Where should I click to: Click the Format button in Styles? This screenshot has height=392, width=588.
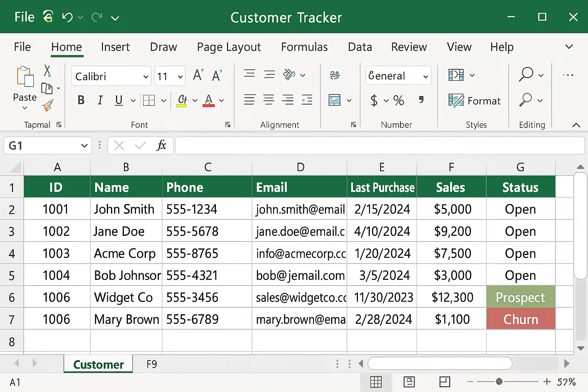coord(475,101)
